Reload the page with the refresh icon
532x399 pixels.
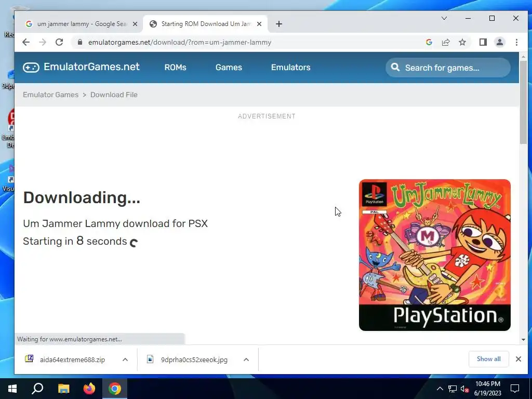(x=59, y=42)
